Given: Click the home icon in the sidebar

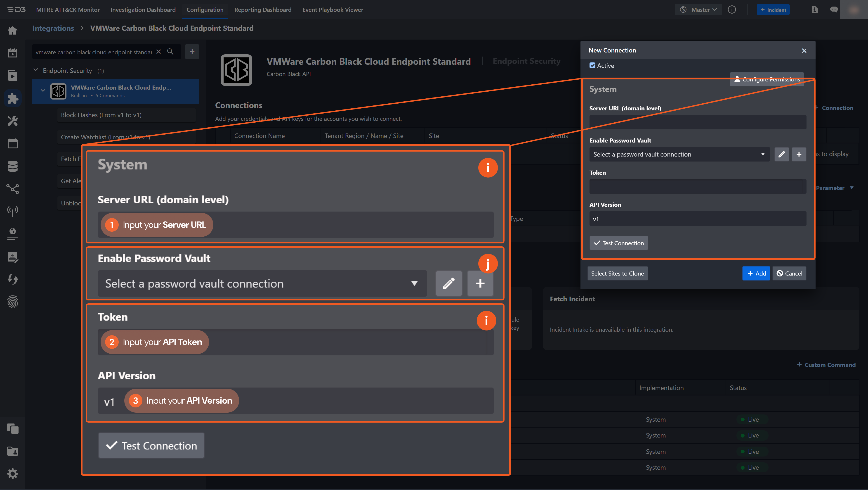Looking at the screenshot, I should click(x=12, y=31).
